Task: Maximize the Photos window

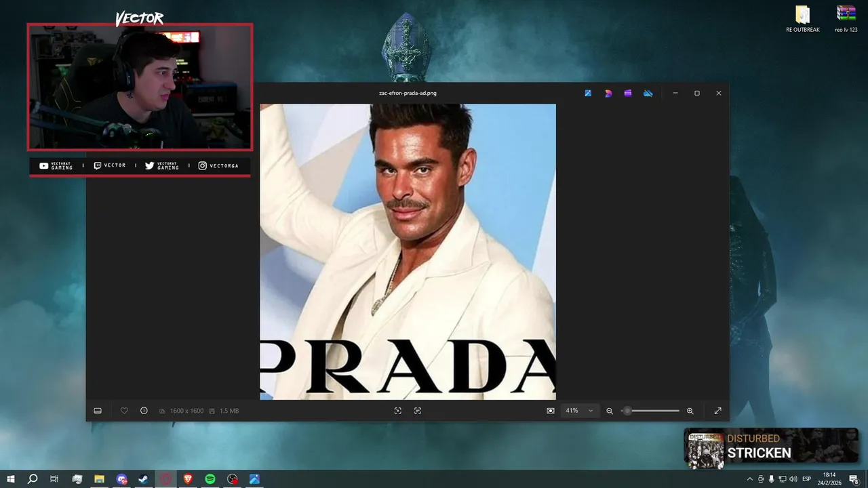Action: [x=697, y=94]
